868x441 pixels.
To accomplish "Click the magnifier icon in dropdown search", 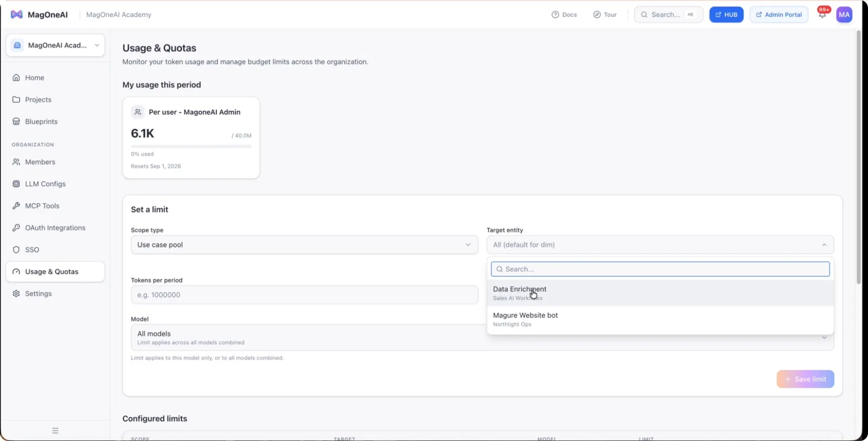I will coord(500,269).
